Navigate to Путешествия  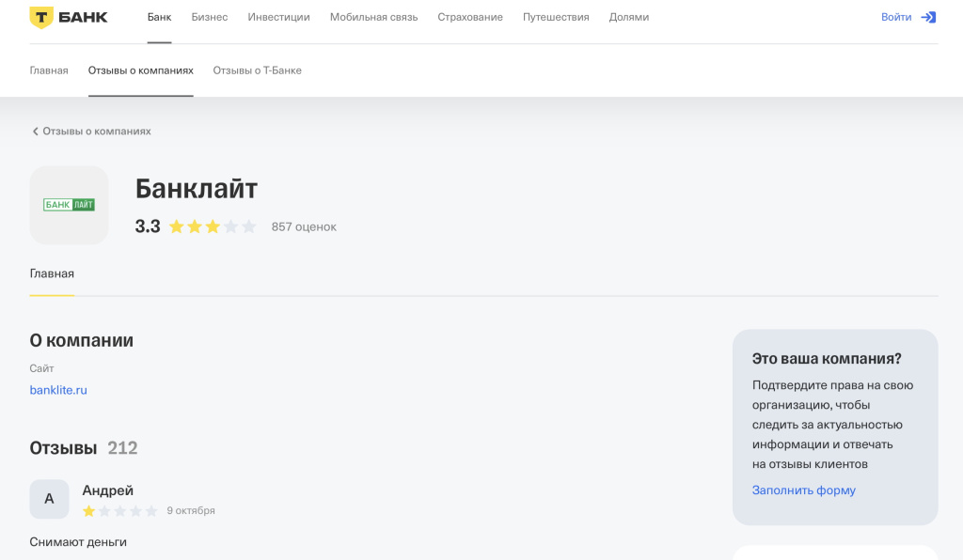tap(556, 17)
